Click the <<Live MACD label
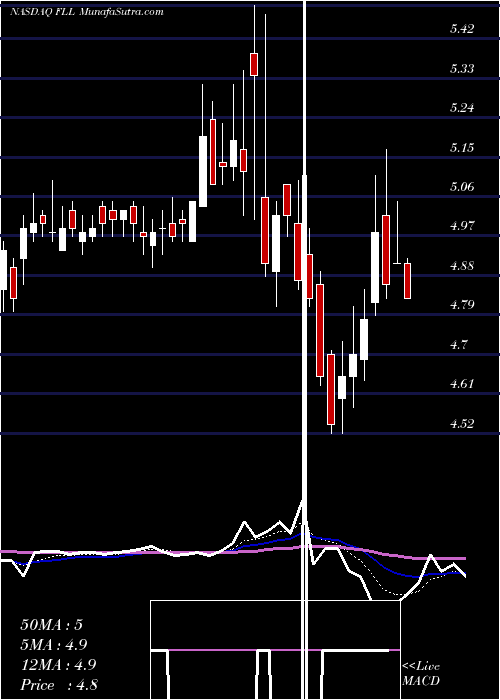This screenshot has width=500, height=700. 421,674
